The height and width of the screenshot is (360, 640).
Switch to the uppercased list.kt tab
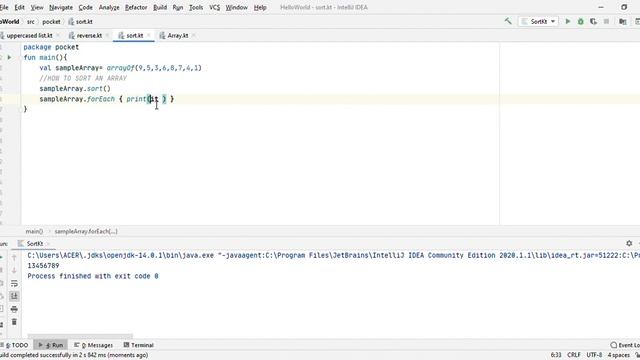pos(29,36)
